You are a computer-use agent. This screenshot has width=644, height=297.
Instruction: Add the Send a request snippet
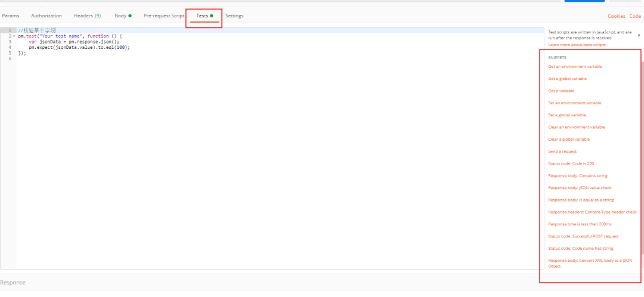[562, 151]
